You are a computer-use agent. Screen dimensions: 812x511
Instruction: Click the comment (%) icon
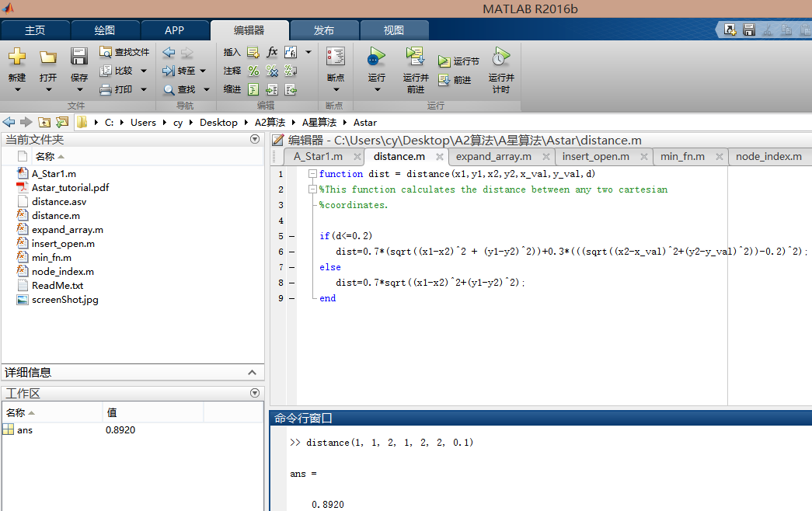click(x=253, y=71)
